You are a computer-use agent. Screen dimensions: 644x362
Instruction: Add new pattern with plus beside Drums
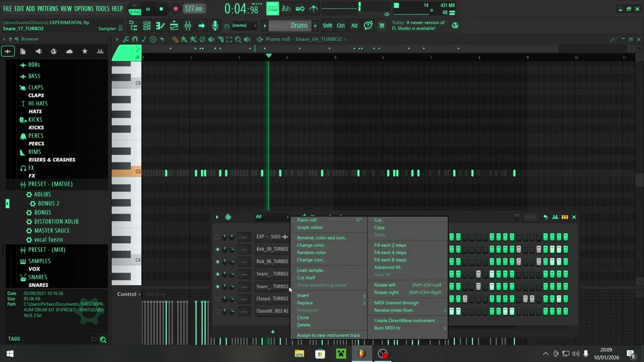tap(315, 26)
